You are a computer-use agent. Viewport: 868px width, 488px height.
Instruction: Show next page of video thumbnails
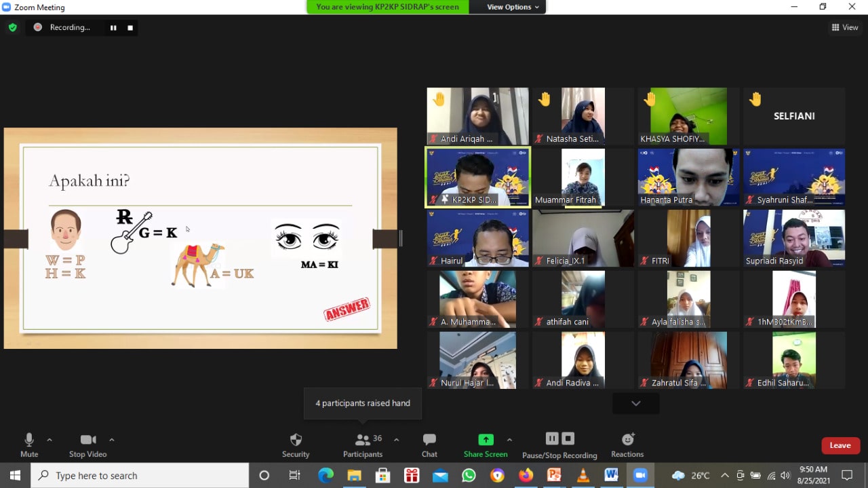point(635,403)
